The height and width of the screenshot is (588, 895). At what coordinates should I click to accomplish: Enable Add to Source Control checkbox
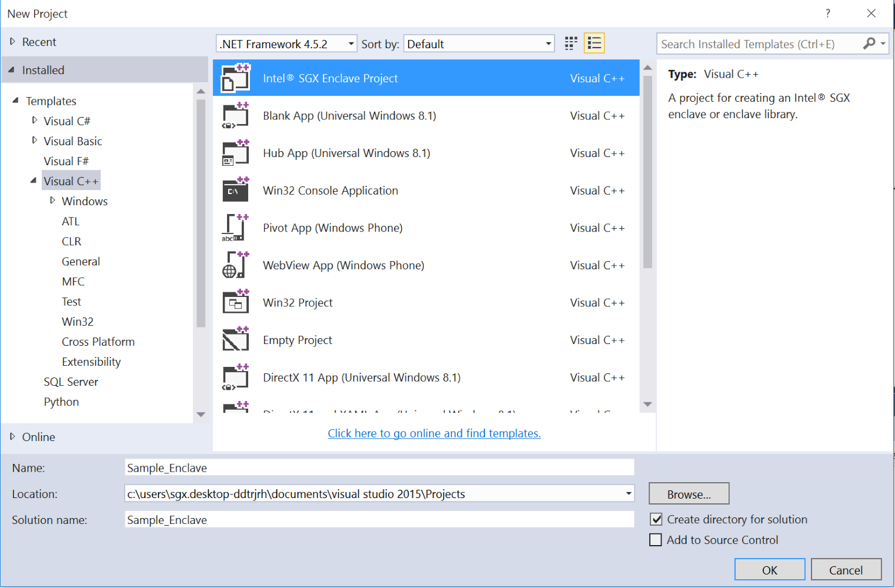(656, 540)
